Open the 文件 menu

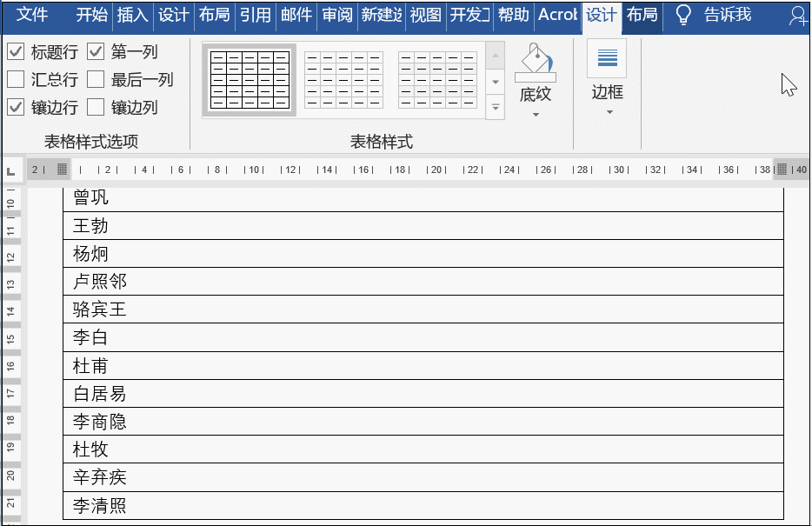32,15
